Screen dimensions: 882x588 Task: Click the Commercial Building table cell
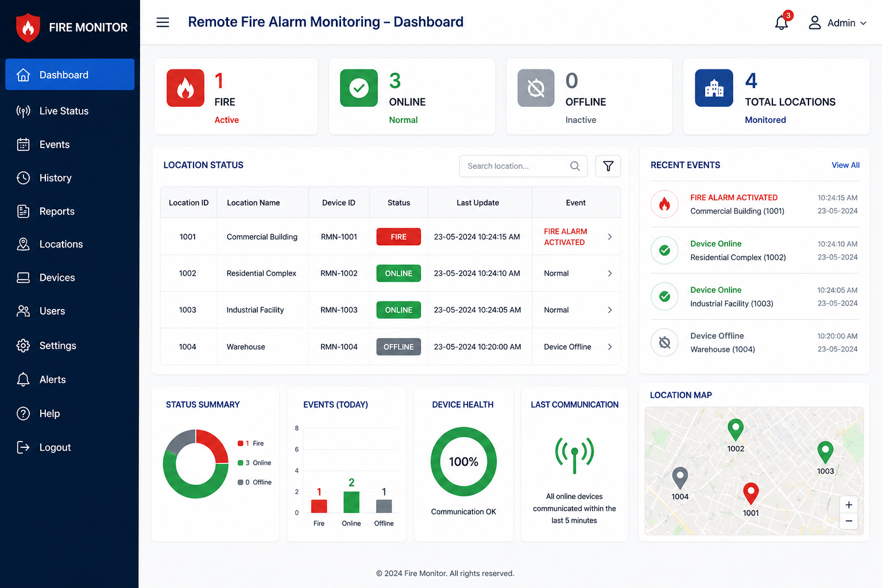[x=262, y=237]
